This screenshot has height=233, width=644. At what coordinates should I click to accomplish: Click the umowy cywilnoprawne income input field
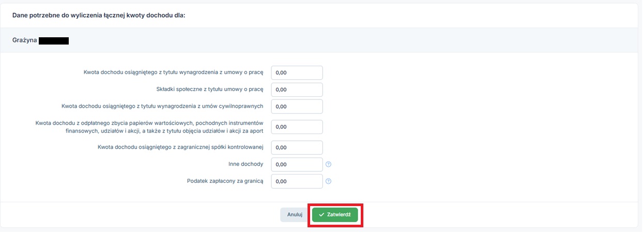(297, 107)
